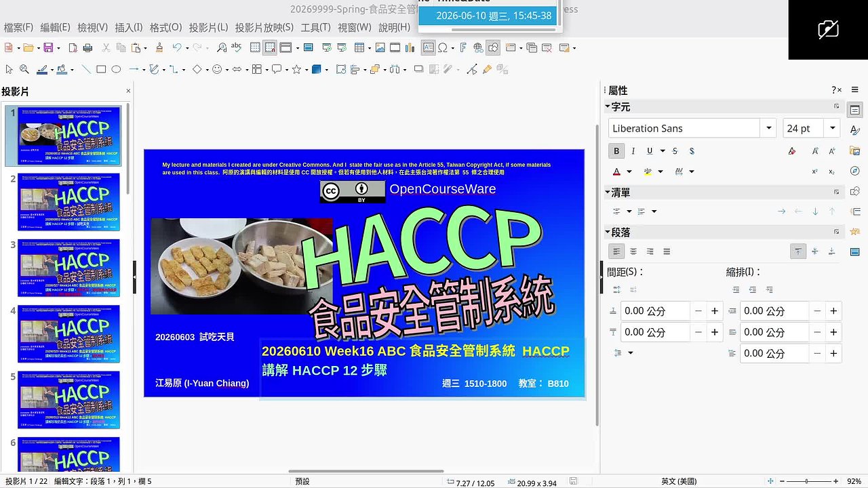Click the Insert Audio or Video icon
868x488 pixels.
(395, 47)
